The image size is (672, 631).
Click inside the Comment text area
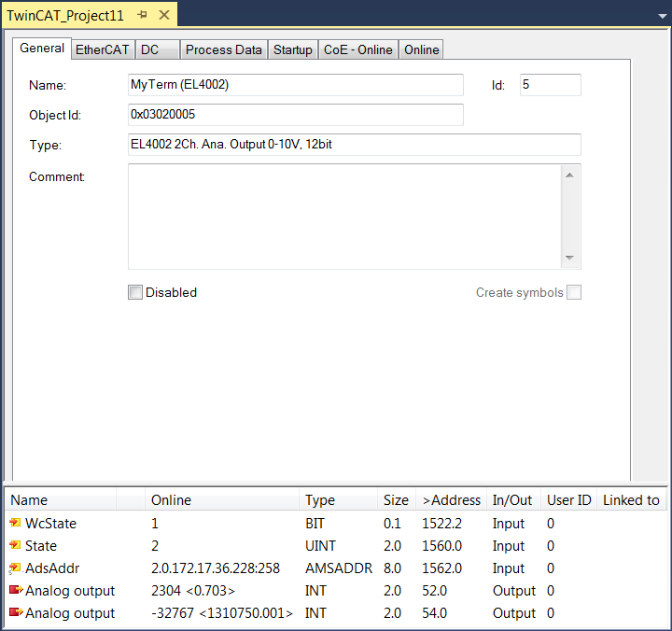(344, 217)
